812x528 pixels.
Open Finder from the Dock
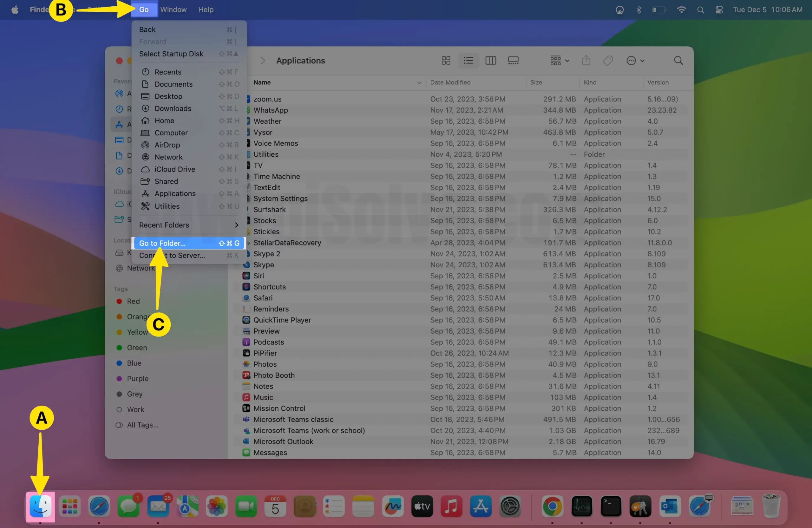pos(40,506)
